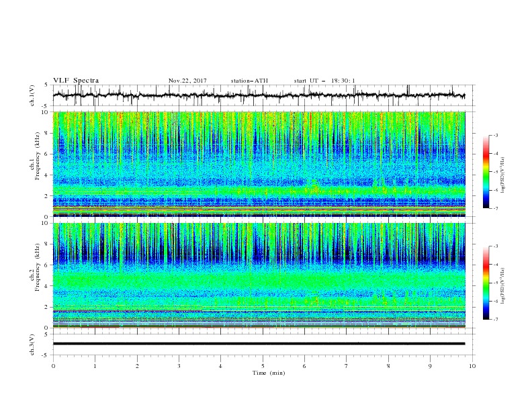The image size is (532, 411).
Task: Click the log(PSD)(V²/Hz) label beside ch.2 color bar
Action: pyautogui.click(x=502, y=286)
